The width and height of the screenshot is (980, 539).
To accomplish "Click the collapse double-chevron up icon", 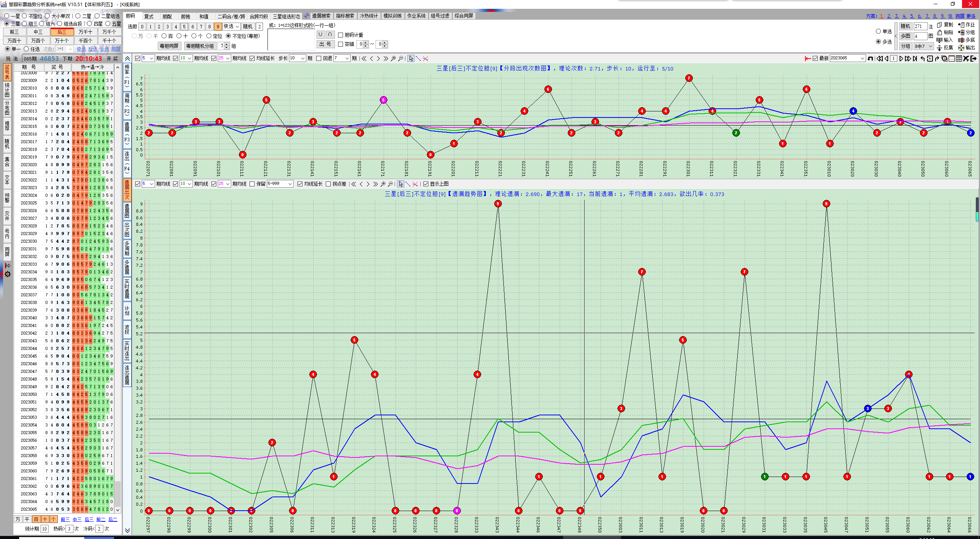I will [127, 59].
